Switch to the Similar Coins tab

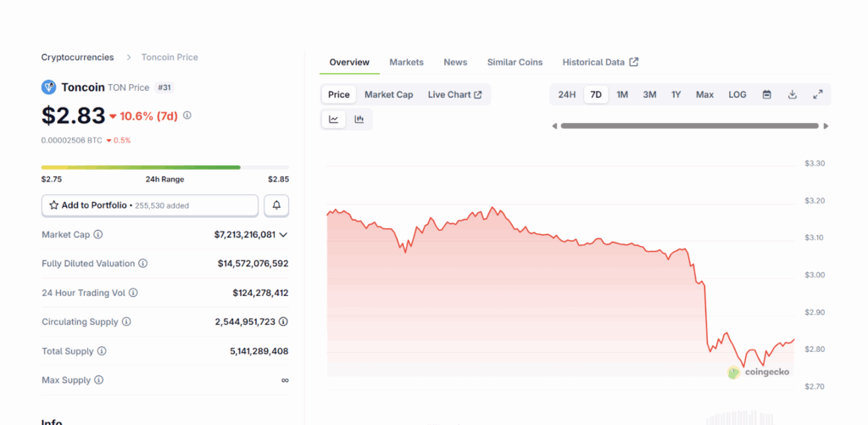(515, 63)
